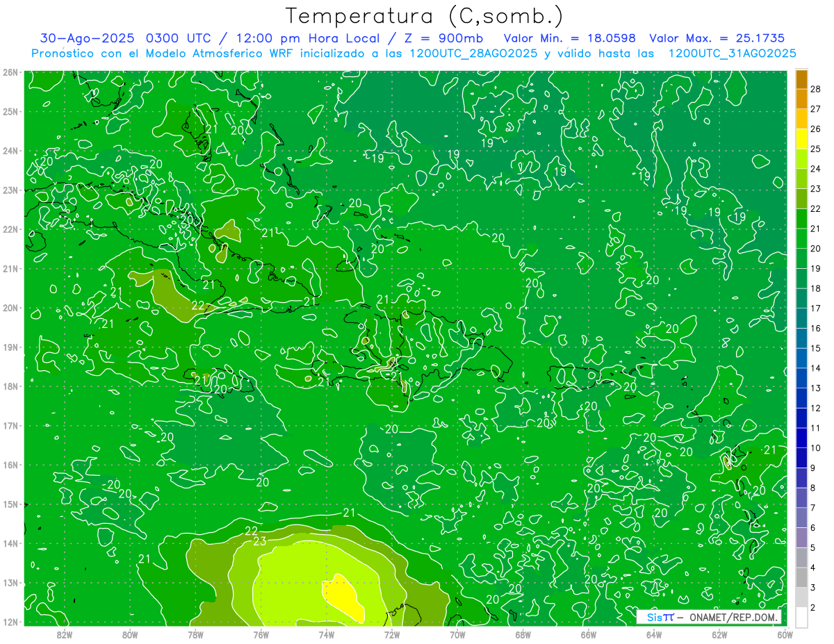Click the yellow legend swatch between 25 and 26
Viewport: 834px width, 644px height.
(x=801, y=138)
